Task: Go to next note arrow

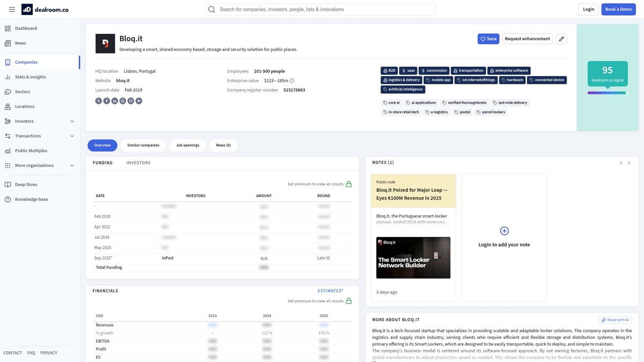Action: tap(631, 162)
